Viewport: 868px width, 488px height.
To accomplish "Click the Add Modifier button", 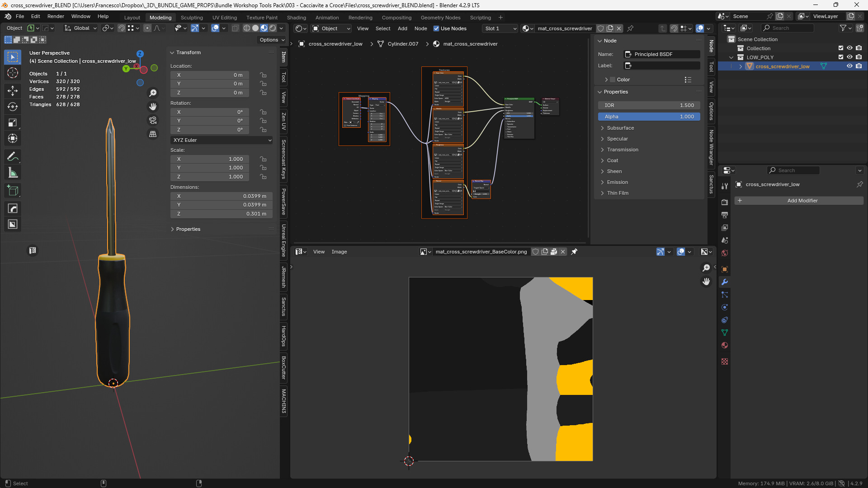I will click(799, 201).
